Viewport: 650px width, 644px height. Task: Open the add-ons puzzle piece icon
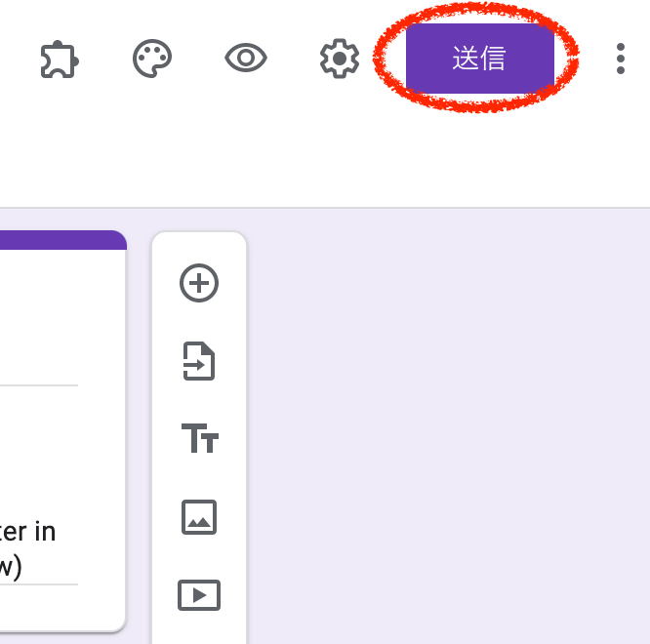coord(60,59)
